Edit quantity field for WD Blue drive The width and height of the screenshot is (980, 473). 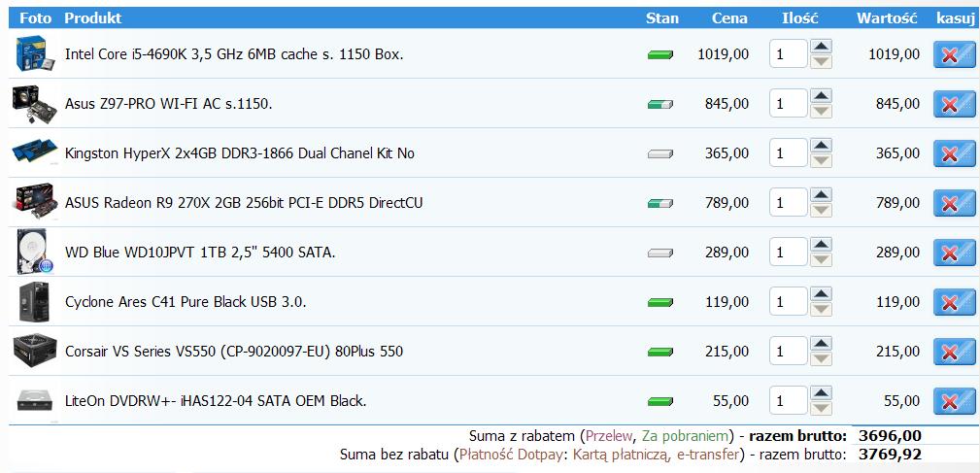click(x=788, y=253)
